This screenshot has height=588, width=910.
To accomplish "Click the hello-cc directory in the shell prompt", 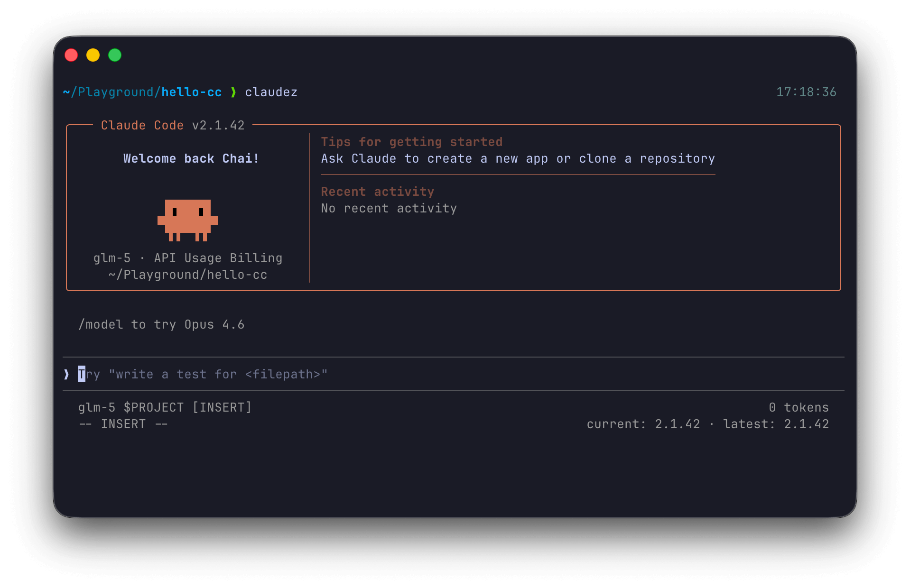I will (x=191, y=92).
